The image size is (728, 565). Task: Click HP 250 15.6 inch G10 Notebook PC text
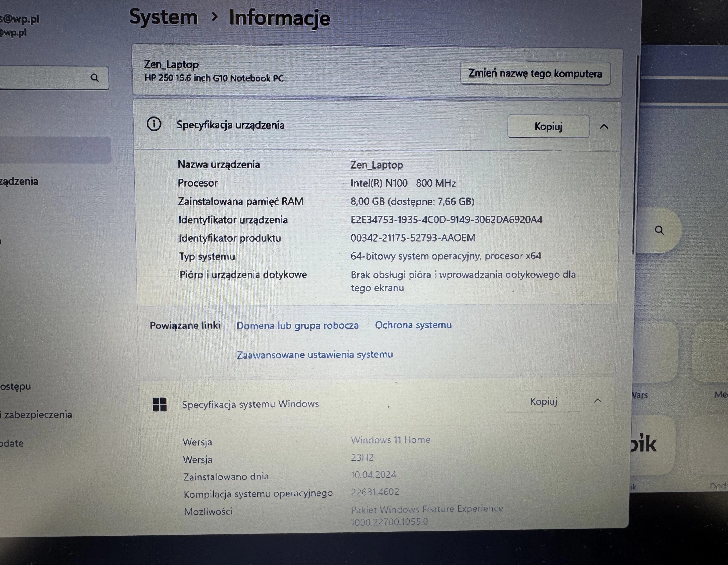point(214,78)
